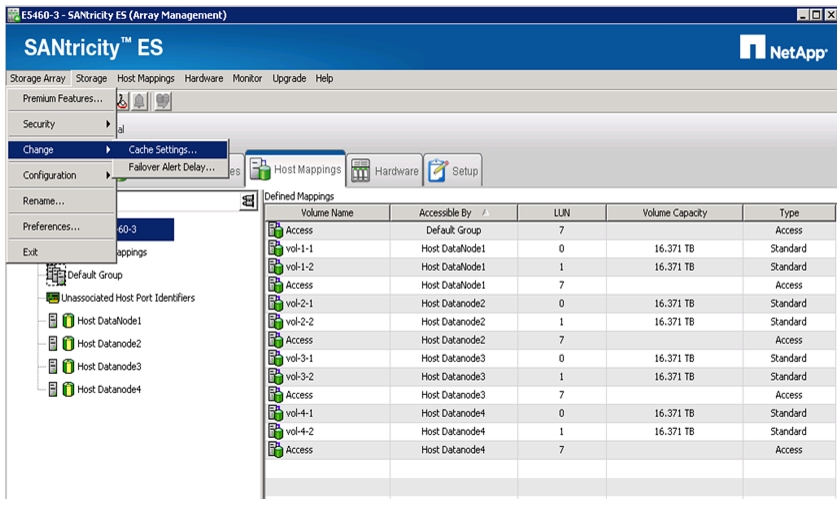This screenshot has height=529, width=840.
Task: Sort by the LUN column header
Action: point(561,213)
